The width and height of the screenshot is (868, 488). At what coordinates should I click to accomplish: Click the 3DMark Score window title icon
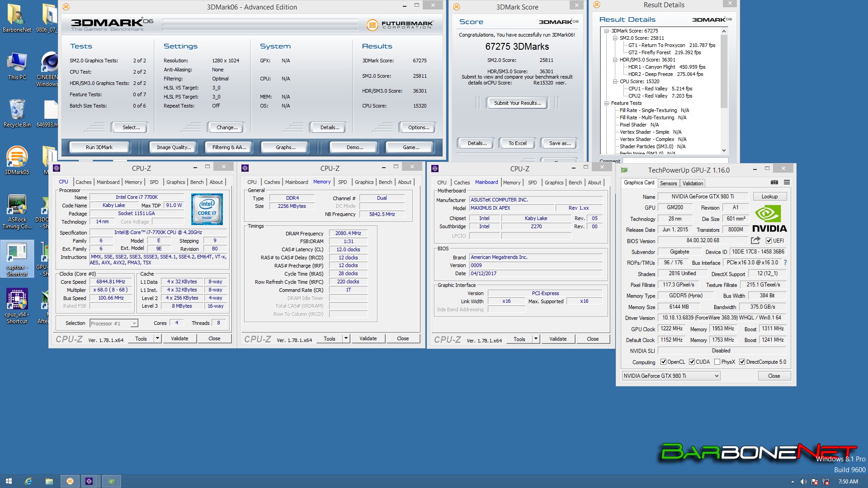point(457,7)
